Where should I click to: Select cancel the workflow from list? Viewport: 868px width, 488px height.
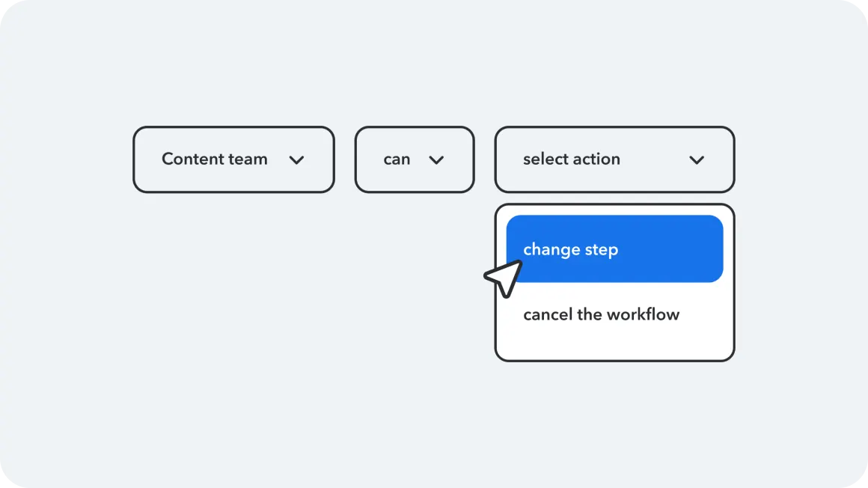pyautogui.click(x=601, y=314)
